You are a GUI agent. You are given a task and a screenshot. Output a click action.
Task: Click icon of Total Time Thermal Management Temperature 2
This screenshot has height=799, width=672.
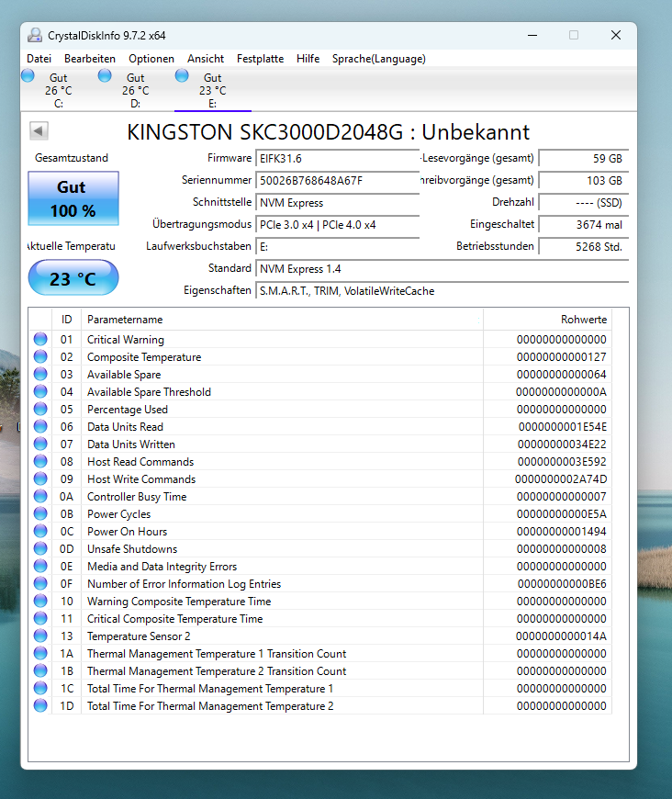point(40,705)
